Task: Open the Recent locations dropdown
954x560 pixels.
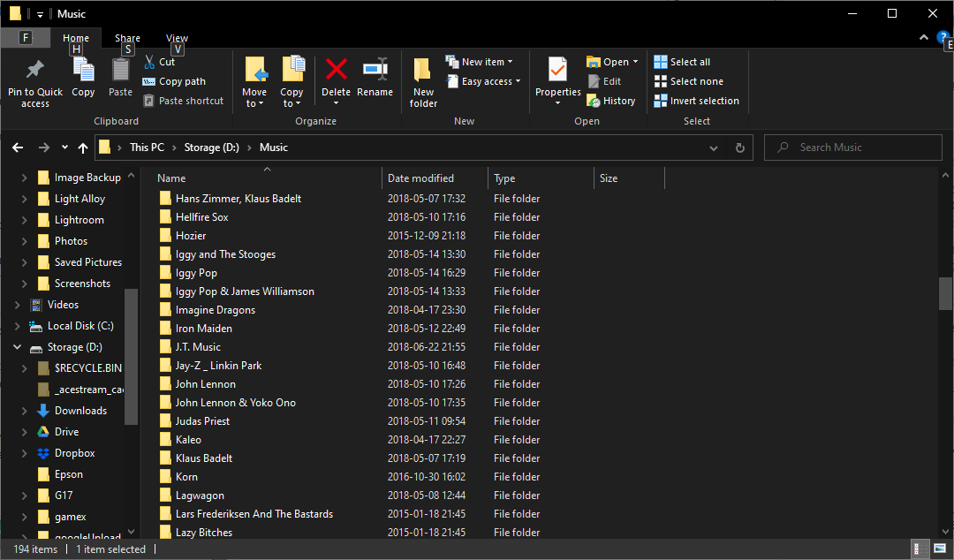Action: tap(64, 148)
